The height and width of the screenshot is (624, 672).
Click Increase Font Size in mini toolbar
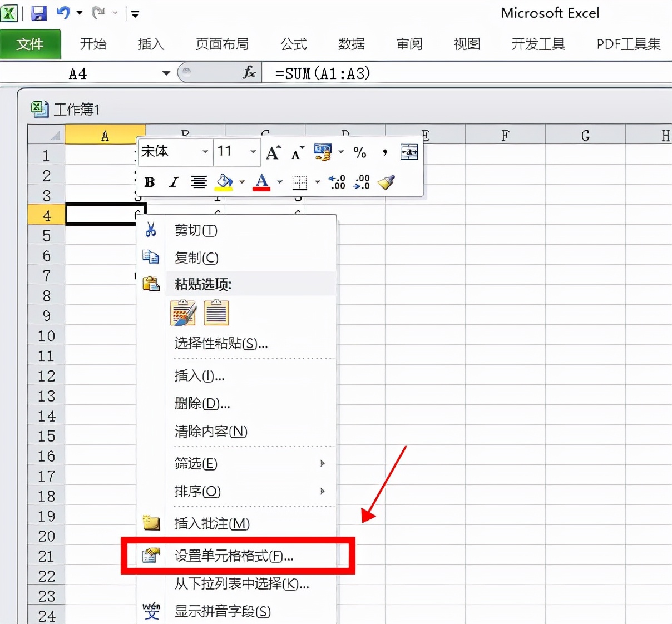(x=273, y=152)
